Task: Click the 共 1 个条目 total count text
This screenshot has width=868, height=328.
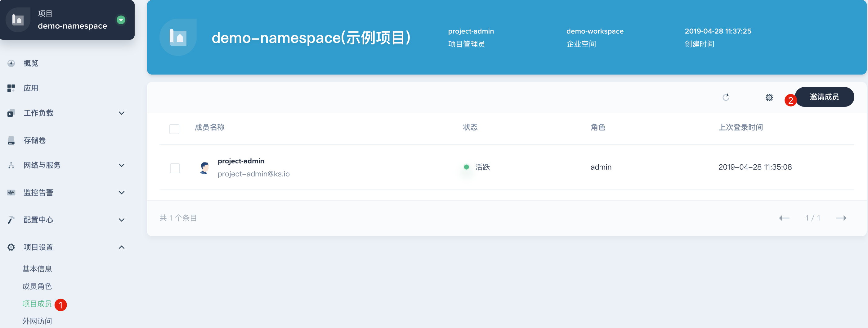Action: pyautogui.click(x=178, y=218)
